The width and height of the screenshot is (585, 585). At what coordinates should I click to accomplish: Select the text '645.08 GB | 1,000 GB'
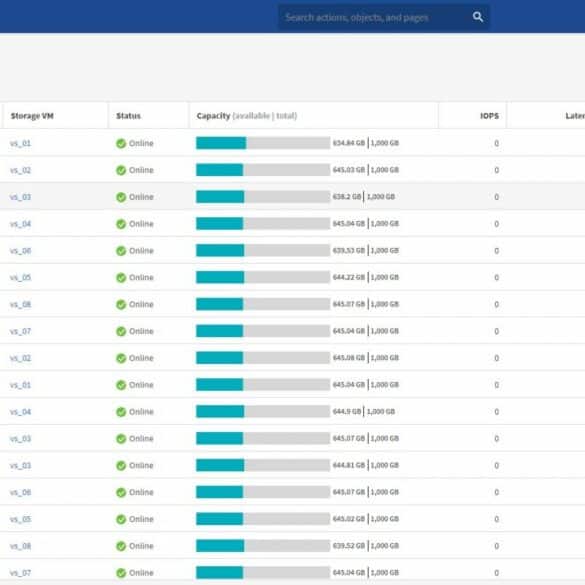tap(366, 358)
